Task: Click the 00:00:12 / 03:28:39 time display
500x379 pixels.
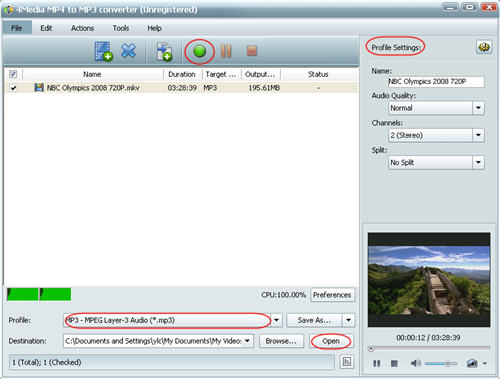Action: tap(428, 338)
